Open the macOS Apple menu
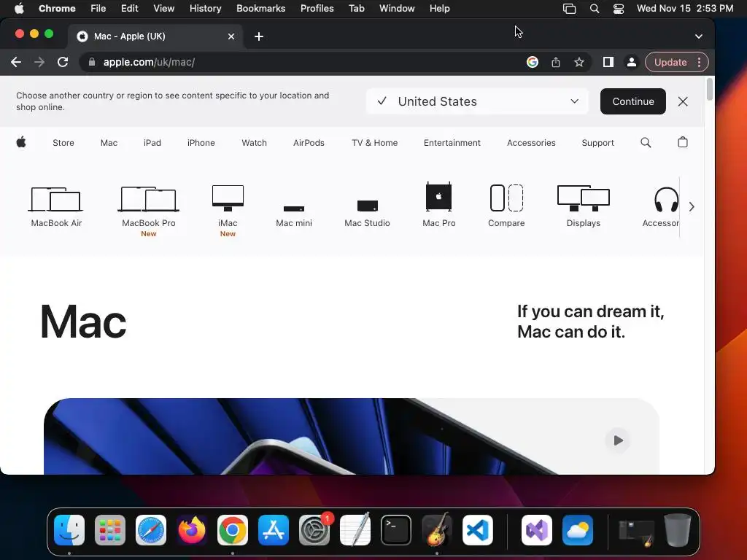 [x=19, y=8]
